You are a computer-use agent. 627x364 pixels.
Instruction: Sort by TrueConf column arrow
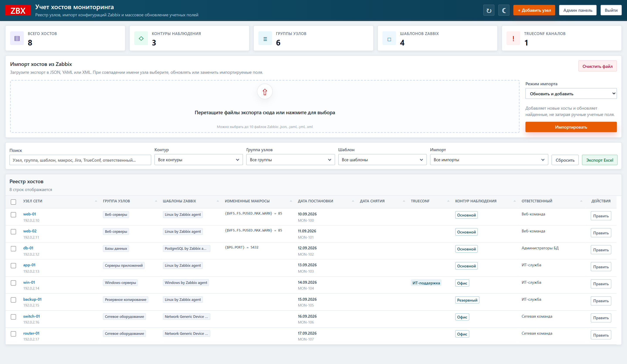[x=448, y=201]
